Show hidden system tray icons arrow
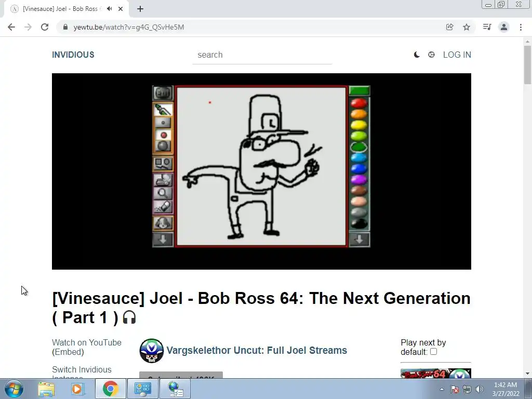The height and width of the screenshot is (399, 532). [442, 389]
